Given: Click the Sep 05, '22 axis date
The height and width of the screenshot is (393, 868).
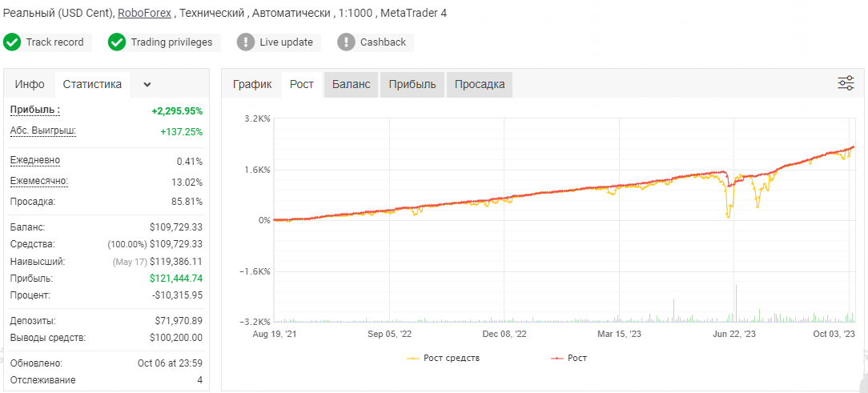Looking at the screenshot, I should tap(390, 334).
